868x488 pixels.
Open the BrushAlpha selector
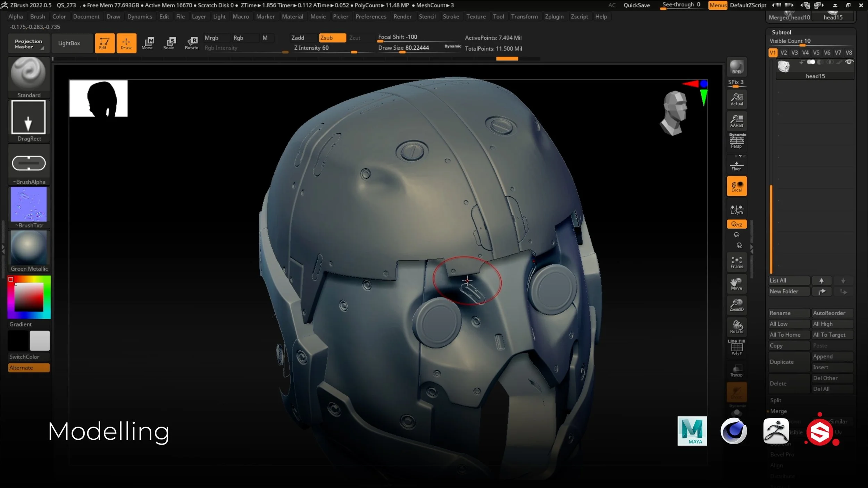coord(28,164)
